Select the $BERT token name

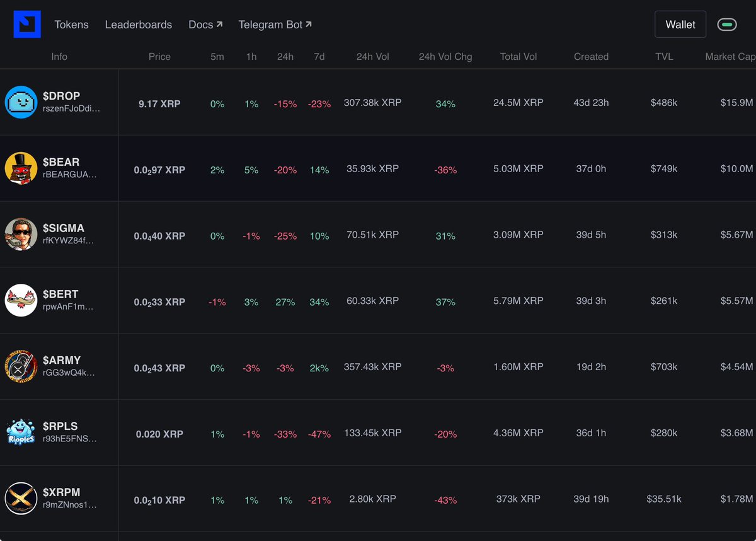coord(61,294)
